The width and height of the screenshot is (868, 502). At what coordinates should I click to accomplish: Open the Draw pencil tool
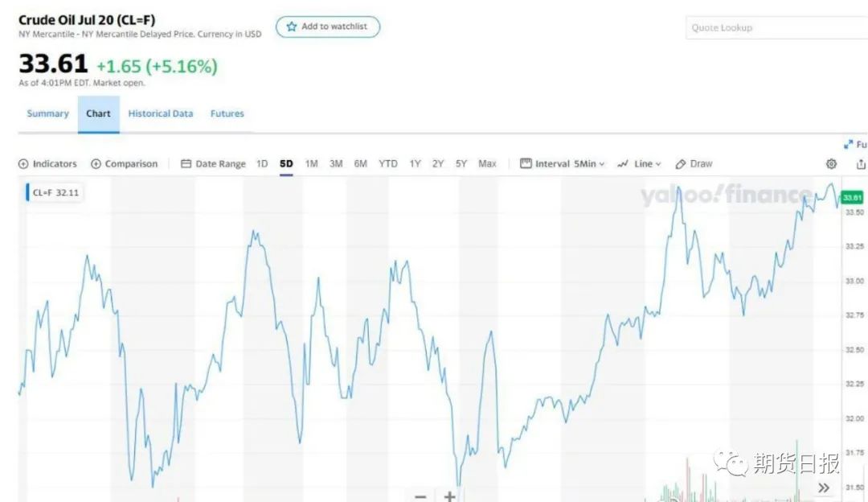pos(694,164)
